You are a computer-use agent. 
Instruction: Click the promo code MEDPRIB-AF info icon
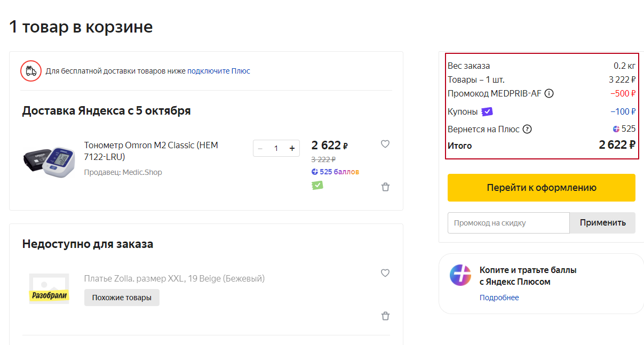549,94
